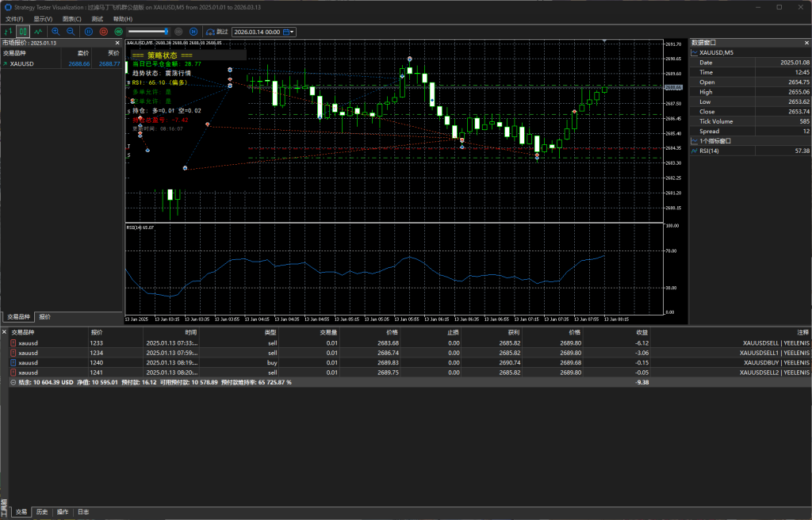Select the xauusd buy order 1240
812x520 pixels.
pyautogui.click(x=29, y=362)
